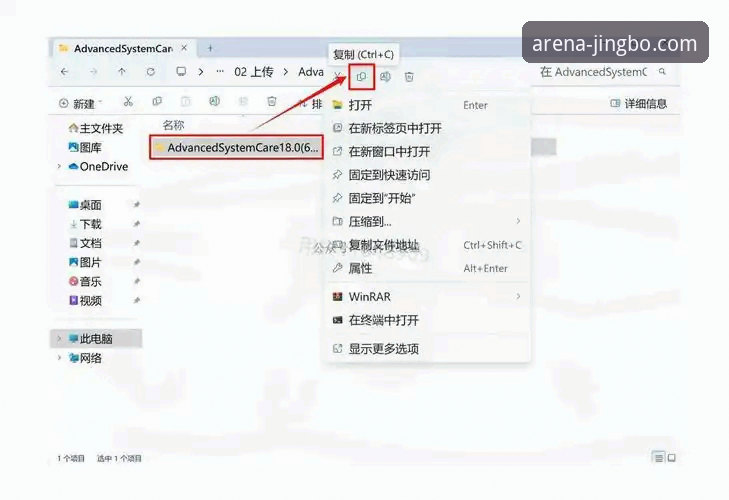
Task: Click the share icon in the command bar
Action: 243,101
